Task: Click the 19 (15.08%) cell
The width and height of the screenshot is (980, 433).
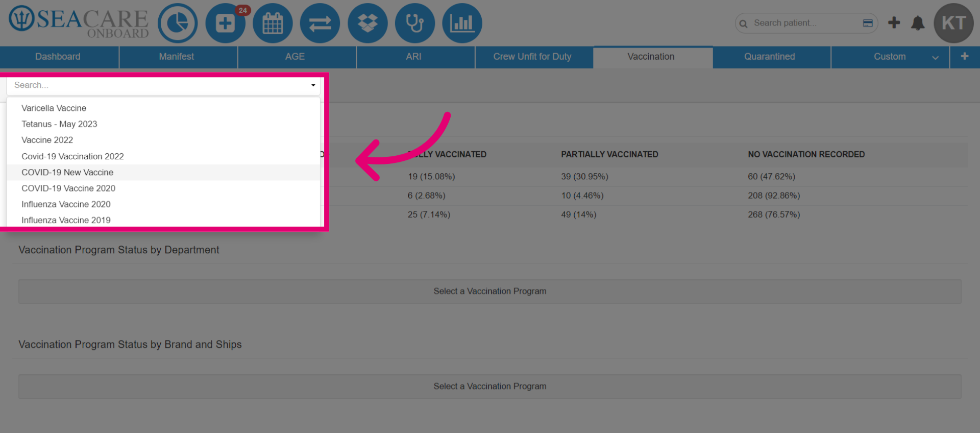Action: tap(431, 177)
